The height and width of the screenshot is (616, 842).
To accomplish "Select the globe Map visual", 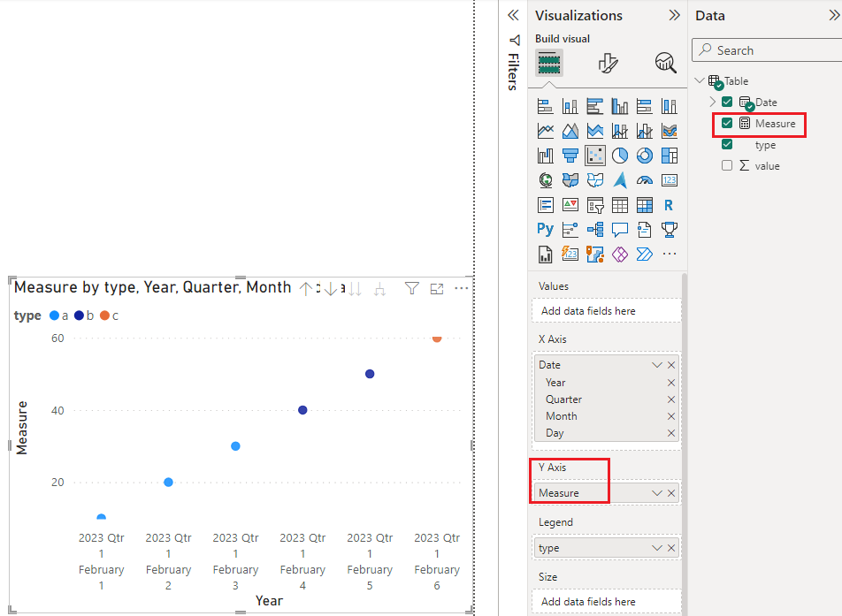I will point(545,180).
